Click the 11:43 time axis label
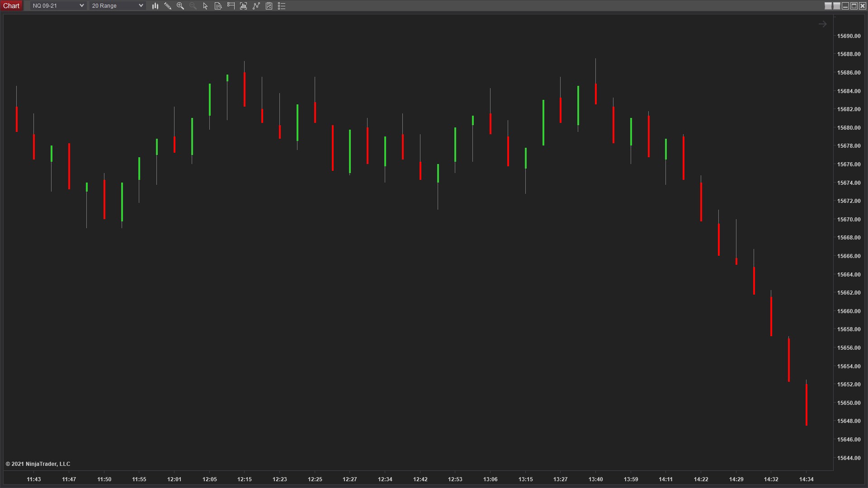 coord(34,479)
